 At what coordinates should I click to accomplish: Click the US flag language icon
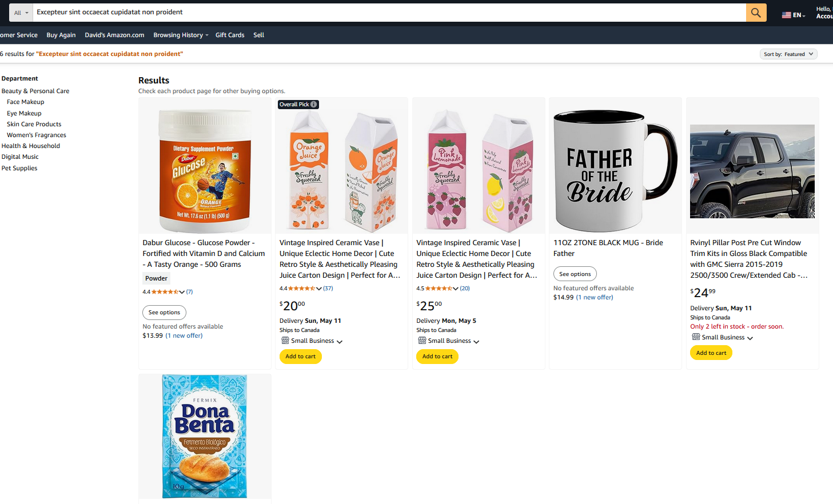[x=787, y=15]
